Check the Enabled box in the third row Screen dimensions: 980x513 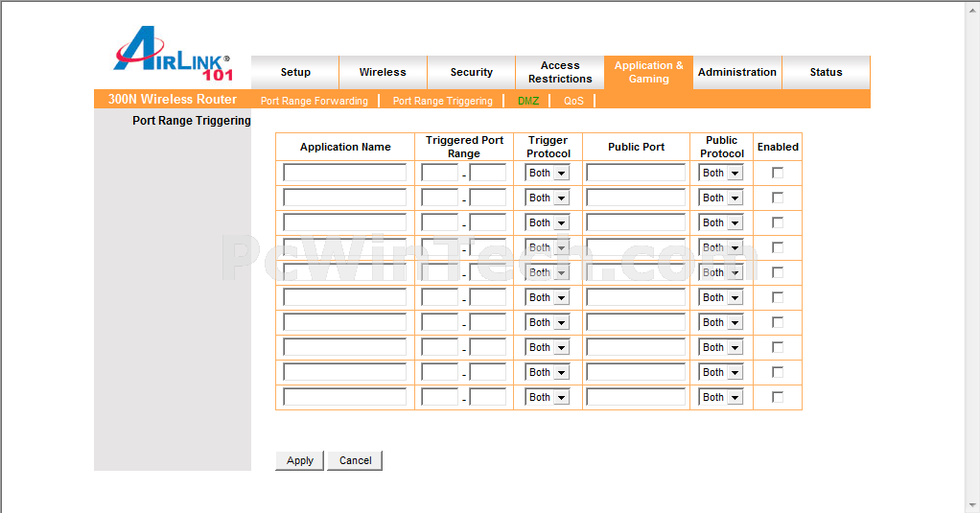[778, 222]
